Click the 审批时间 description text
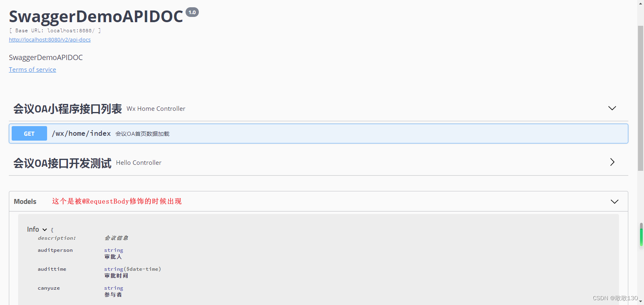The width and height of the screenshot is (644, 305). (116, 276)
